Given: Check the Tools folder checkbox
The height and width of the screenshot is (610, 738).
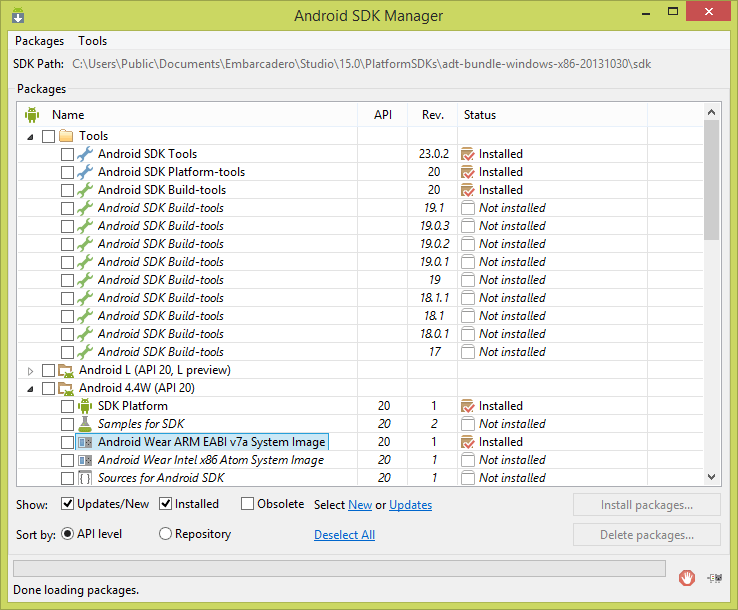Looking at the screenshot, I should click(x=48, y=136).
